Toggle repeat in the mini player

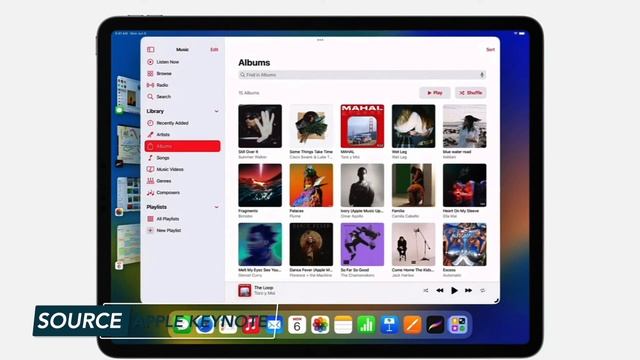(482, 290)
